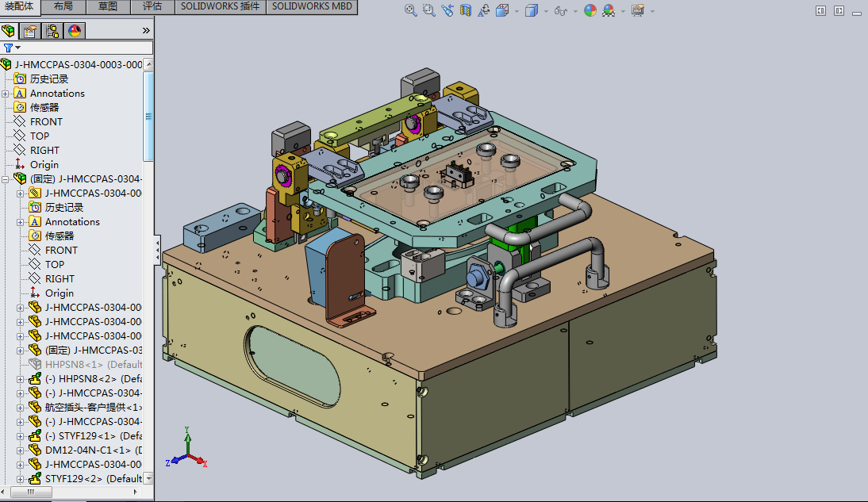Enable the Section View tool
The width and height of the screenshot is (868, 502).
(465, 10)
